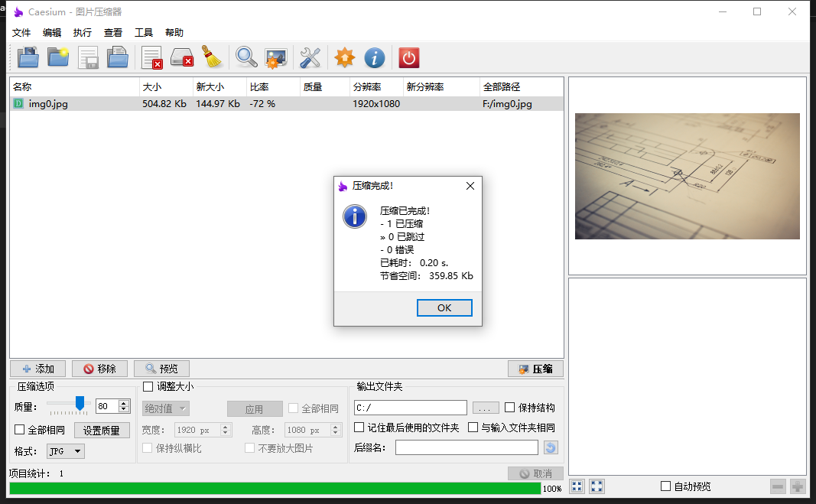Click the 新大小 column header
This screenshot has width=816, height=504.
[219, 87]
